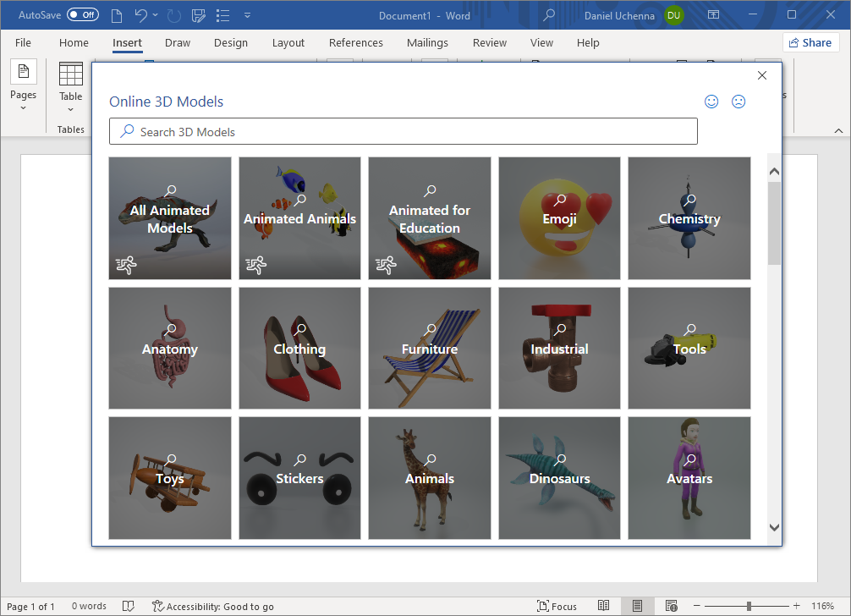Toggle Print Layout view in the status bar

(x=637, y=606)
